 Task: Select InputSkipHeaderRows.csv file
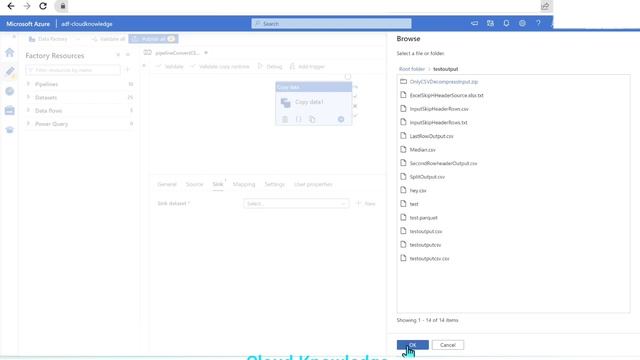click(x=439, y=109)
